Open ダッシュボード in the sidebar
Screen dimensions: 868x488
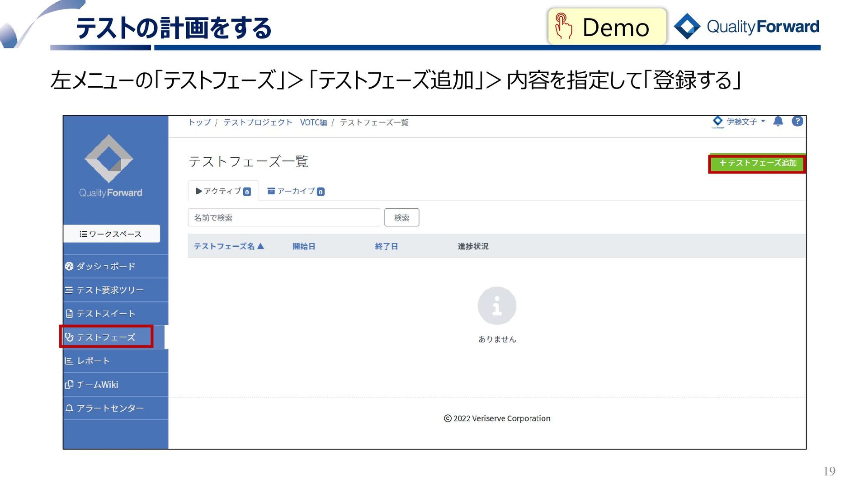pyautogui.click(x=106, y=266)
